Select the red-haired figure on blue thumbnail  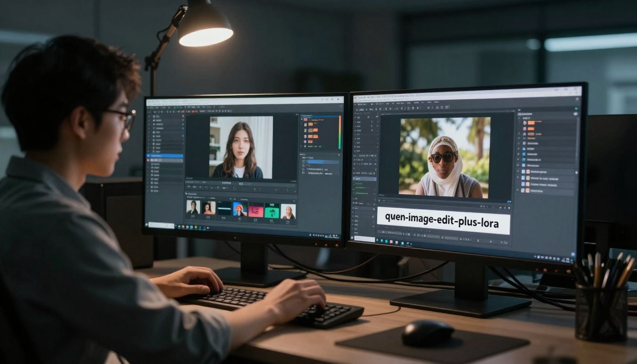[x=240, y=208]
